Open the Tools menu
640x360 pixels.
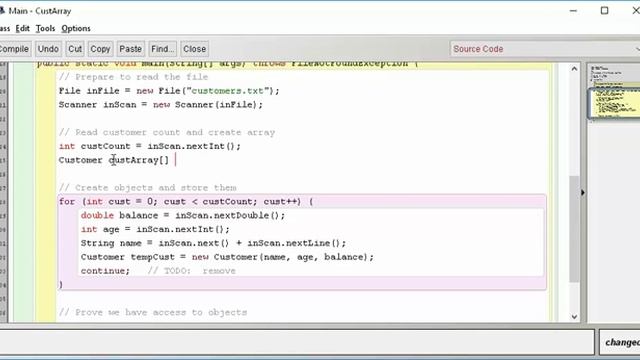[45, 29]
